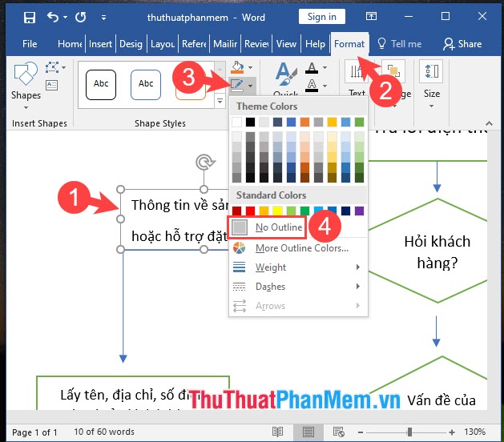This screenshot has width=504, height=442.
Task: Click the zoom slider handle
Action: click(x=409, y=432)
